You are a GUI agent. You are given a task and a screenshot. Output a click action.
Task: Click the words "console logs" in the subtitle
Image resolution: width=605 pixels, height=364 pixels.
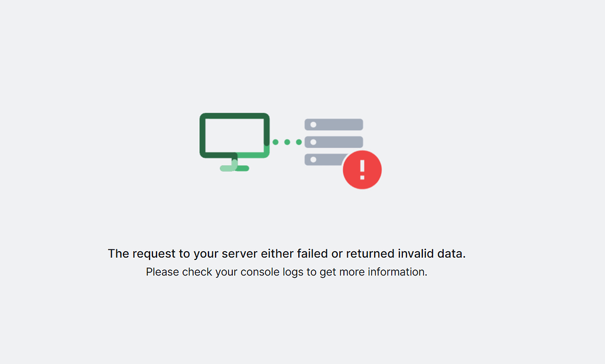tap(272, 272)
